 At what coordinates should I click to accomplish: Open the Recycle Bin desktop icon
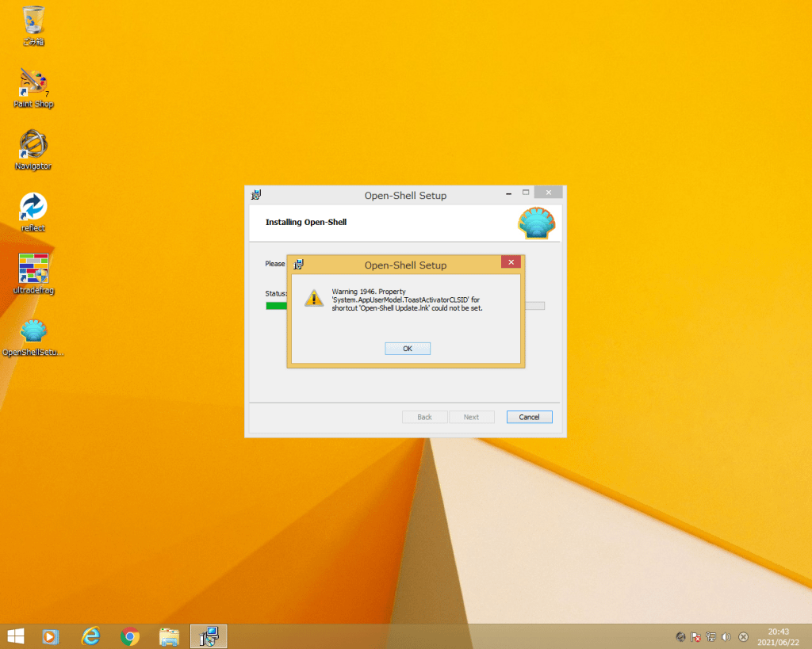point(33,25)
